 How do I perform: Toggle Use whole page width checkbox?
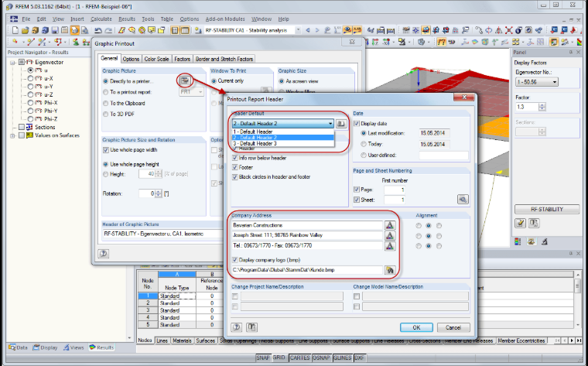(x=106, y=150)
